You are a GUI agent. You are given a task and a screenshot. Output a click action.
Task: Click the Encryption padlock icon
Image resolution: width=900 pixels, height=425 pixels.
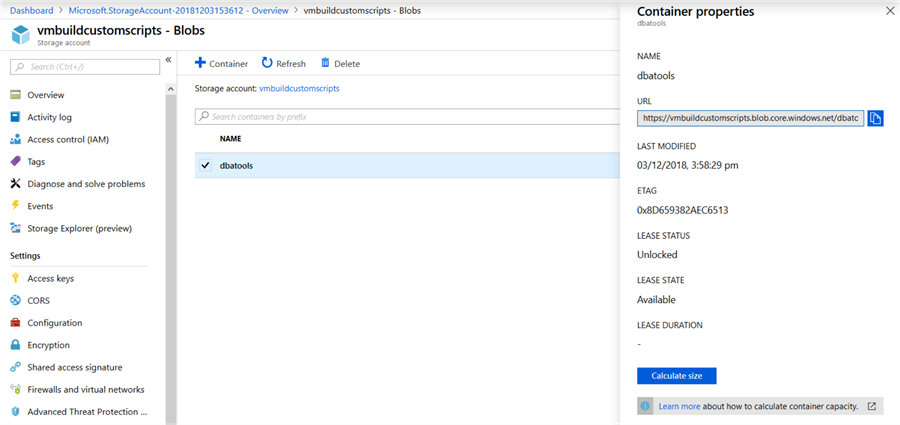click(16, 345)
